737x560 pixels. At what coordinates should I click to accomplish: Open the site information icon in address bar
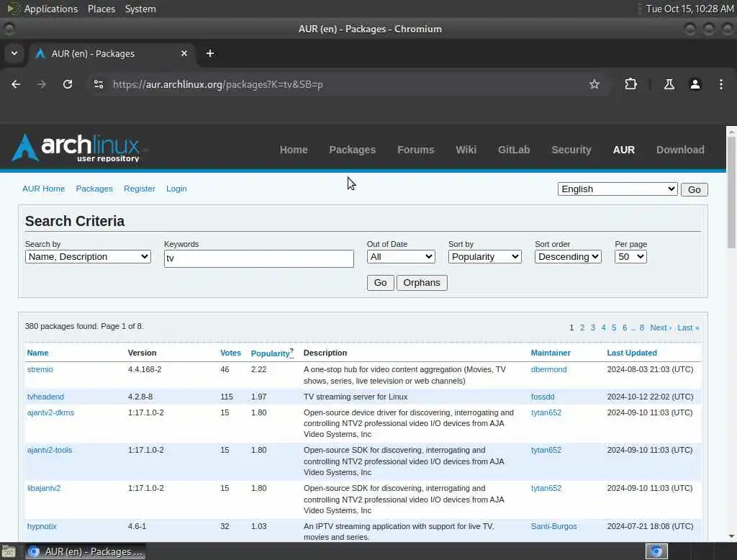98,84
